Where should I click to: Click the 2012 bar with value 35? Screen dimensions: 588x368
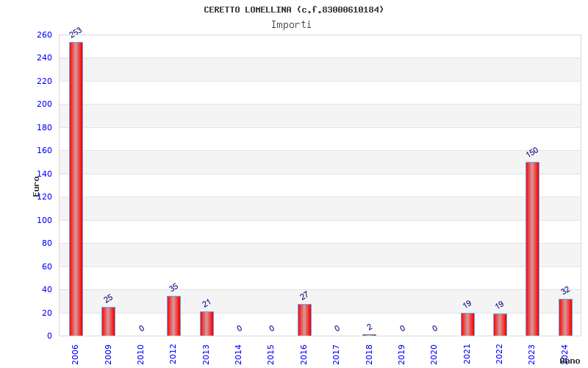tap(174, 316)
